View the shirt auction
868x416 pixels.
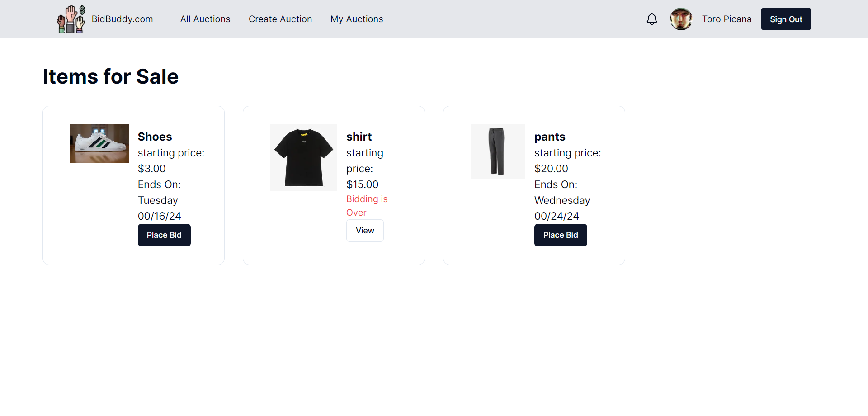(x=365, y=231)
